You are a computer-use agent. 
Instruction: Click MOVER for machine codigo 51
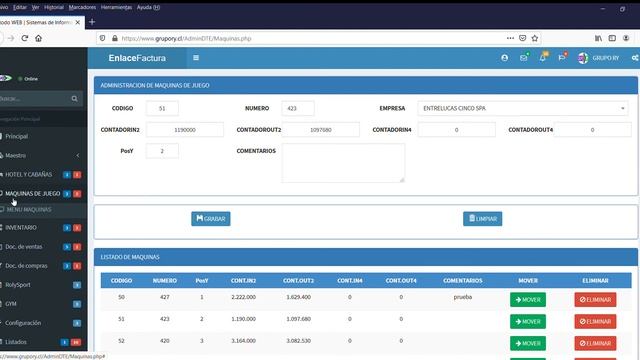click(x=528, y=322)
